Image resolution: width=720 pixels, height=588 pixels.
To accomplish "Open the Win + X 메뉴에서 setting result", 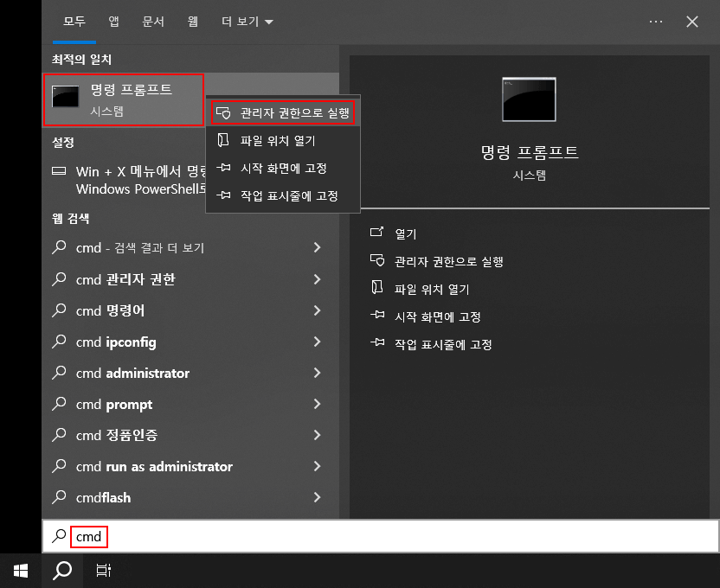I will [x=129, y=180].
